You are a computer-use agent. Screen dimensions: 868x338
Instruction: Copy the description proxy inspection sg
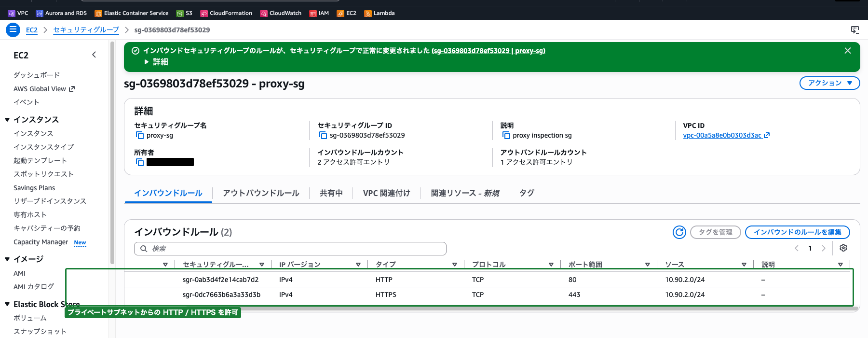[506, 135]
